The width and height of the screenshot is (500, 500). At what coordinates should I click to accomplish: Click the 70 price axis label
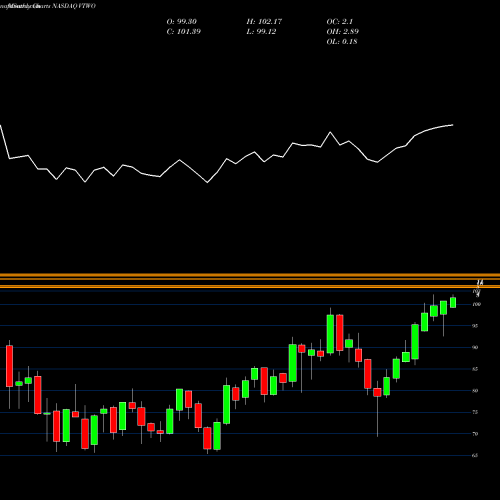[x=476, y=434]
